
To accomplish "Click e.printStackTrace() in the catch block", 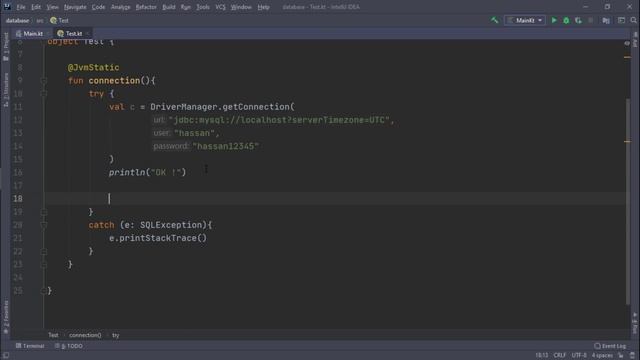I will (x=158, y=238).
